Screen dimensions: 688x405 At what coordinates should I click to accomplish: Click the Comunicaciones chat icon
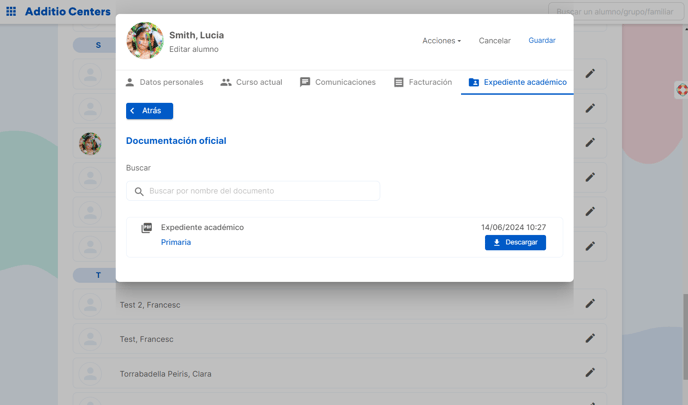305,82
